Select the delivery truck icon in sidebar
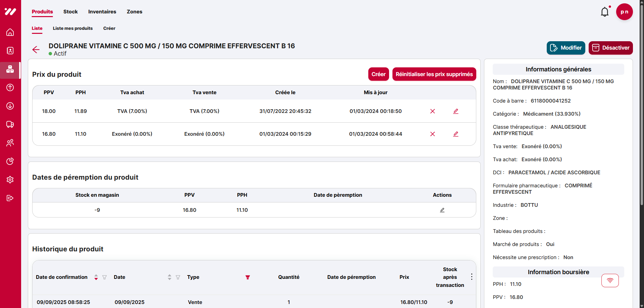The width and height of the screenshot is (644, 308). click(x=10, y=124)
